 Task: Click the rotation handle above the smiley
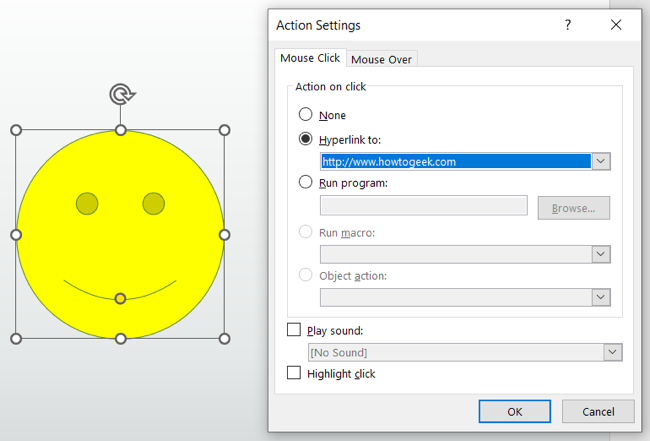122,94
